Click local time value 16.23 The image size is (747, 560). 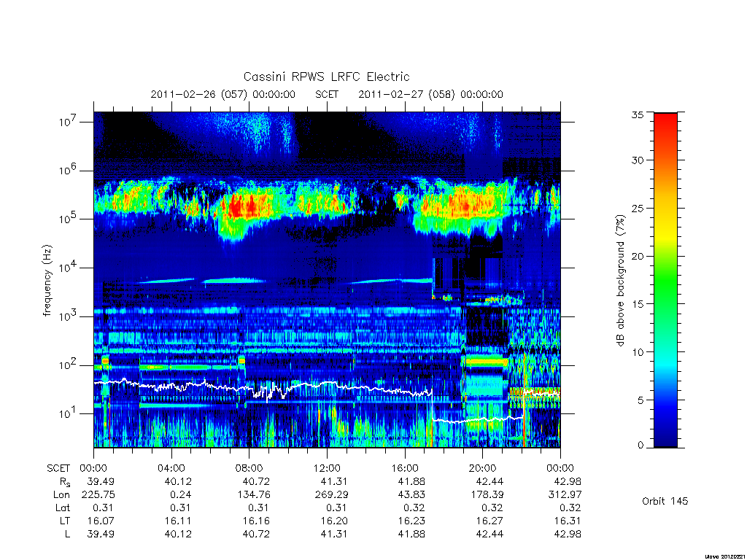pos(411,521)
